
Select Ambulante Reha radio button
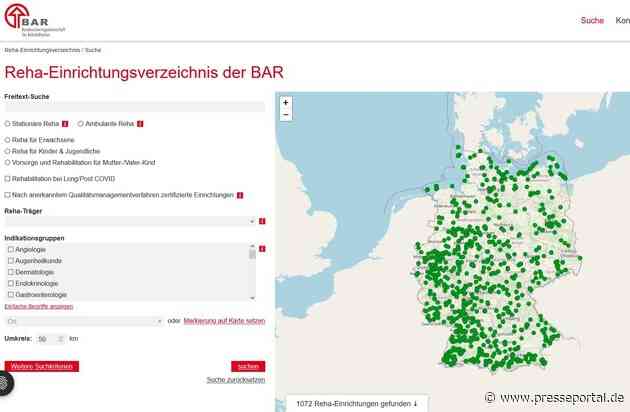click(80, 124)
